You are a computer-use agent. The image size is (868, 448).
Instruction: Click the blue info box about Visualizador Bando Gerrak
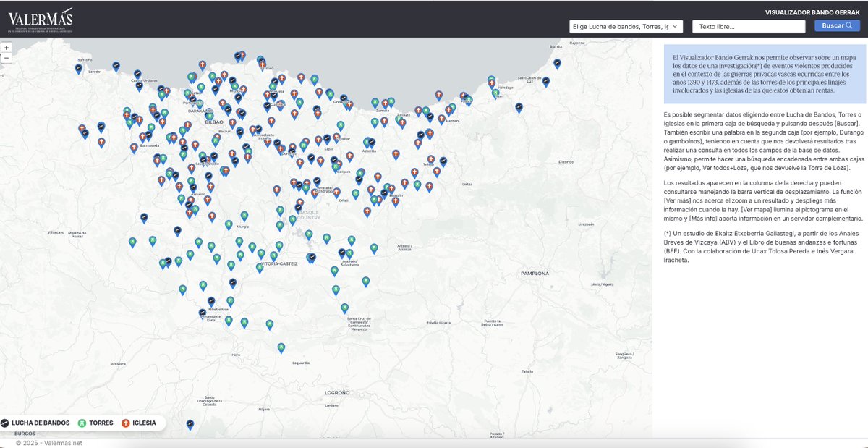765,74
